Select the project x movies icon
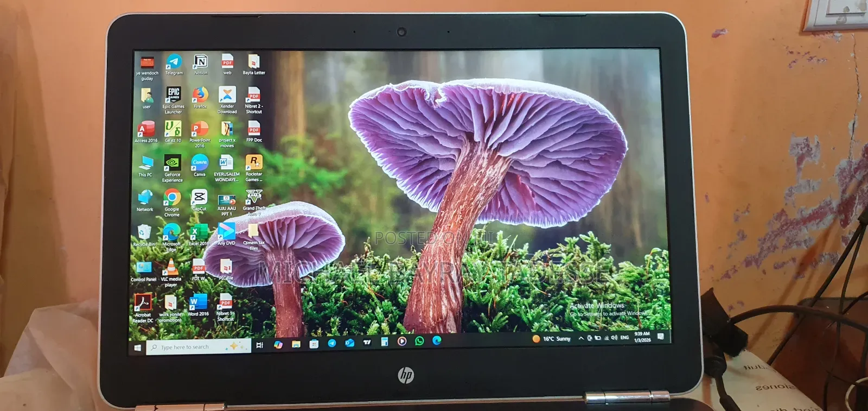The height and width of the screenshot is (411, 868). [x=227, y=134]
